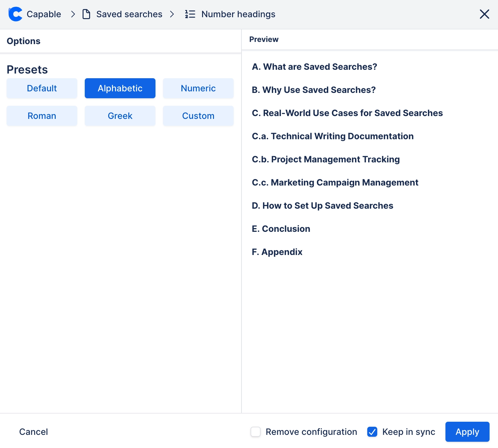Image resolution: width=498 pixels, height=448 pixels.
Task: Cancel the heading numbering changes
Action: pyautogui.click(x=33, y=432)
